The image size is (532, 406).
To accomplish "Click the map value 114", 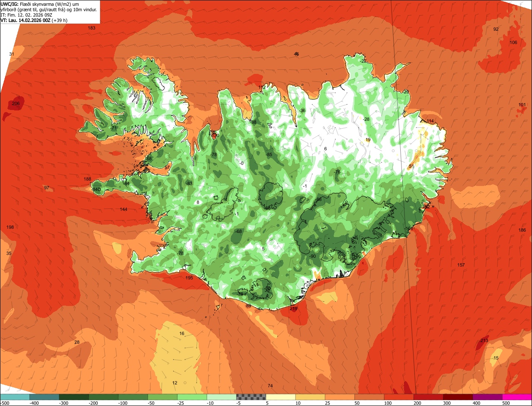I will 430,121.
